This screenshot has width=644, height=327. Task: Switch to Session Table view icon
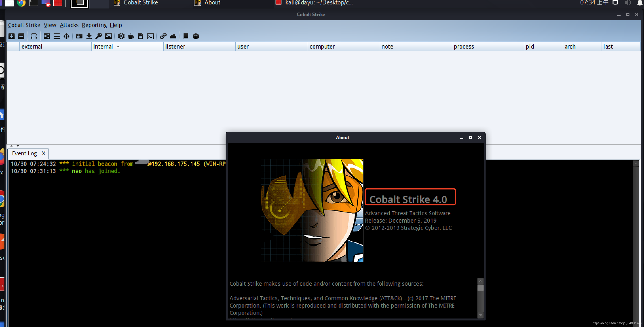coord(57,36)
